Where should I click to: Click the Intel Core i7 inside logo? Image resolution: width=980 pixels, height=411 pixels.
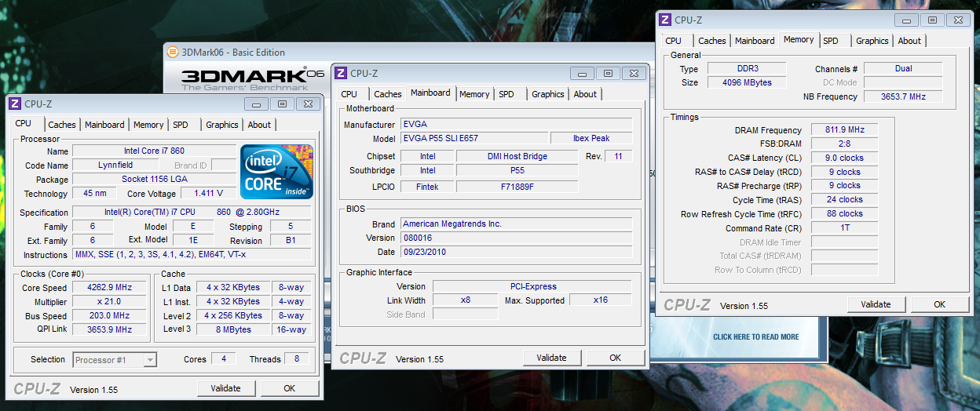[277, 170]
